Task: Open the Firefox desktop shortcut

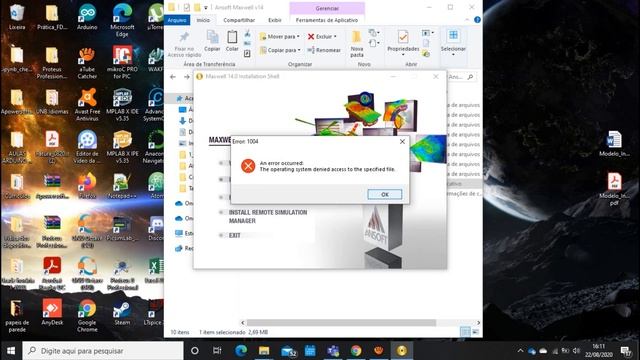Action: (x=87, y=186)
